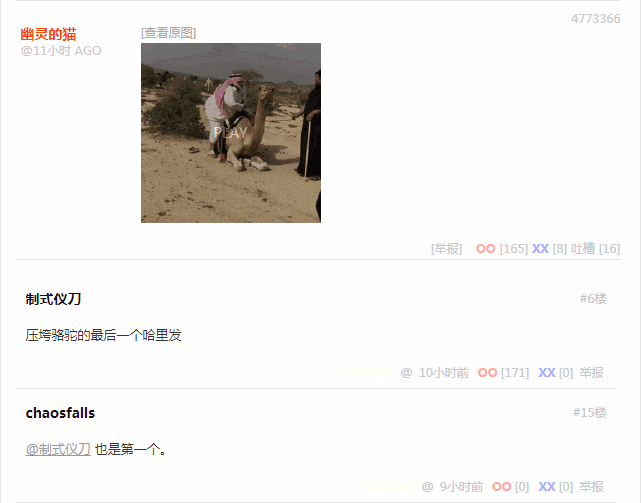641x503 pixels.
Task: Click the #6楼 floor marker
Action: [x=593, y=299]
